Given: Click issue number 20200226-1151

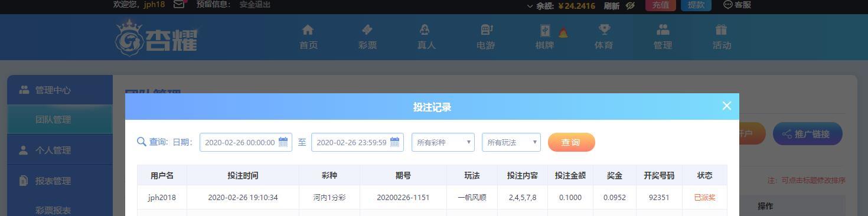Looking at the screenshot, I should [x=403, y=198].
